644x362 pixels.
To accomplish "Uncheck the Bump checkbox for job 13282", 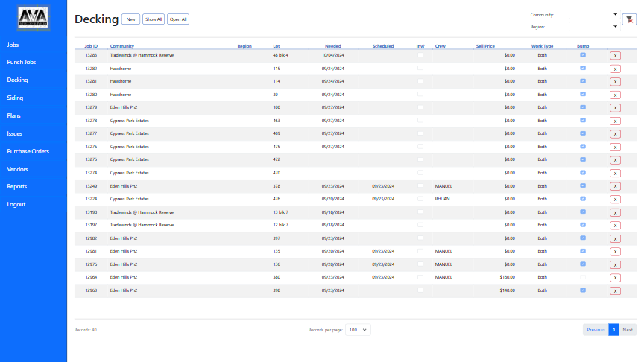I will [583, 68].
